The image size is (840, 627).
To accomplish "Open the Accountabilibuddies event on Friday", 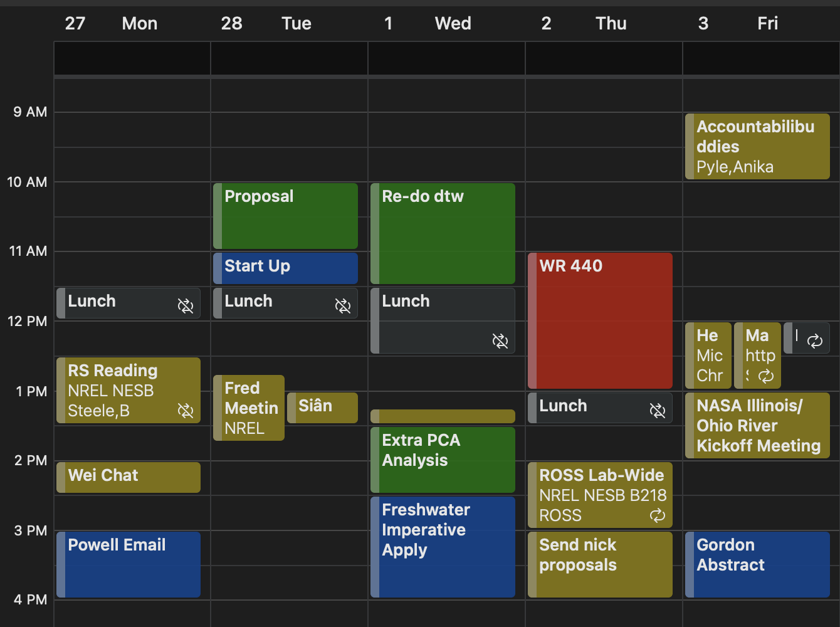I will 757,147.
